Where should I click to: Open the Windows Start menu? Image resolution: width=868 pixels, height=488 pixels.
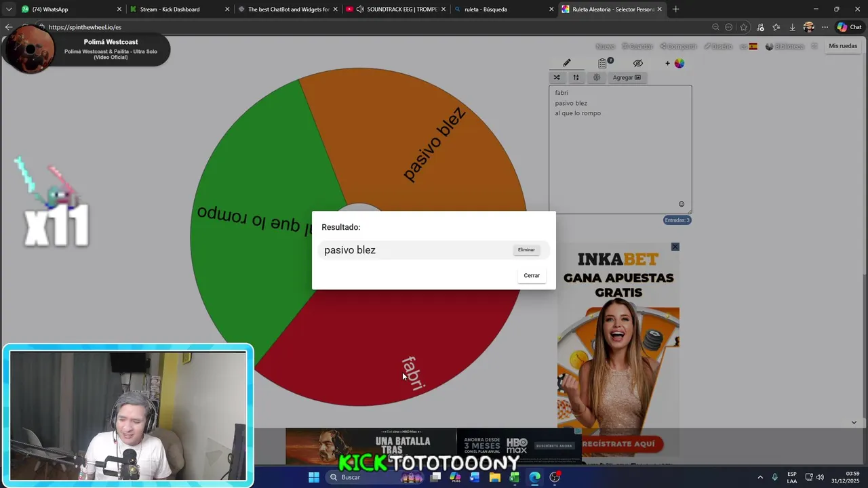(314, 477)
